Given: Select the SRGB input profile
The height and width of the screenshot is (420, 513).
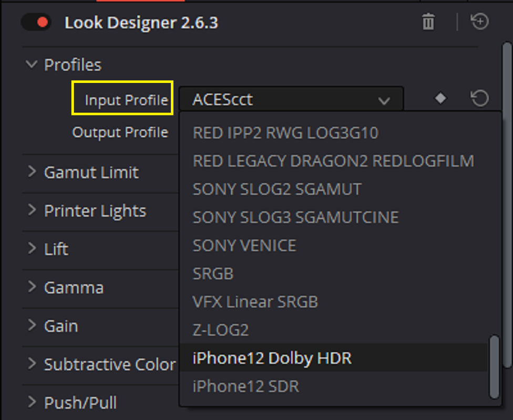Looking at the screenshot, I should pos(334,274).
